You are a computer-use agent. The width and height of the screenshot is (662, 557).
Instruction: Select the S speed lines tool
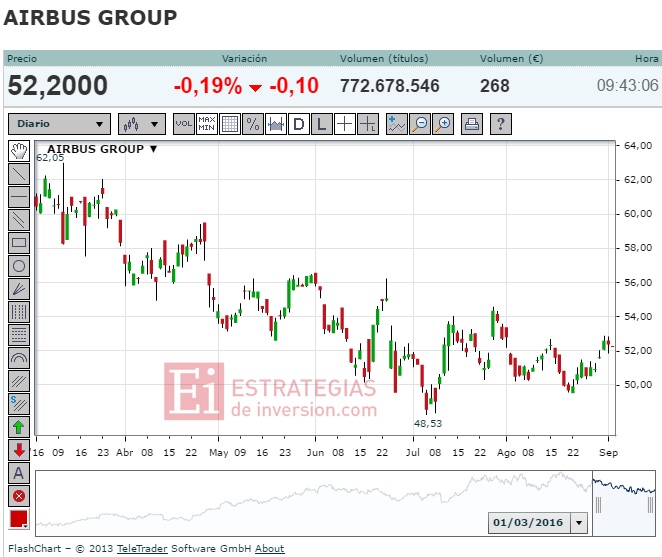point(19,404)
